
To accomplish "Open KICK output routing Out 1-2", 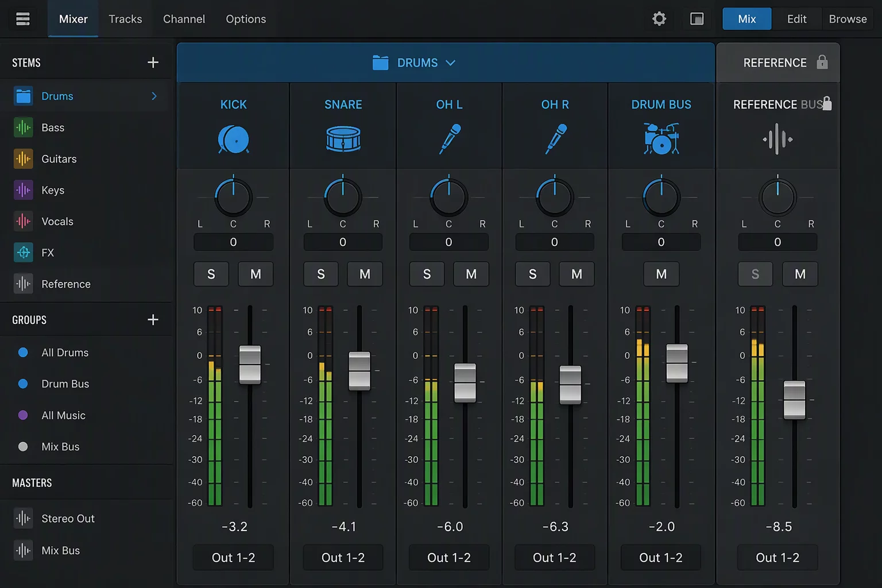I will click(x=233, y=558).
